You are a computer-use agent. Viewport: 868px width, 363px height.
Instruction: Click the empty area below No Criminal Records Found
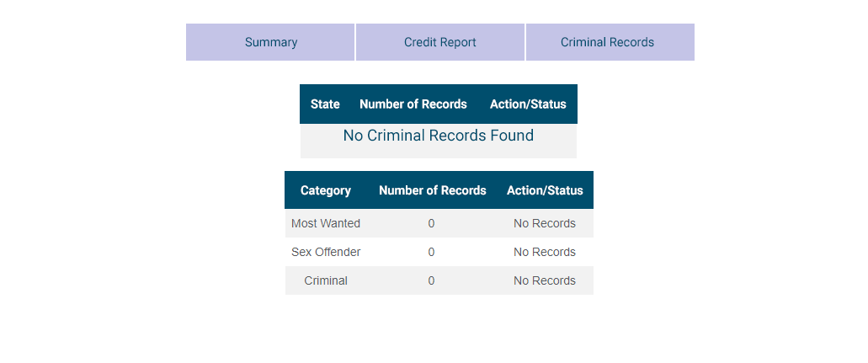(439, 152)
